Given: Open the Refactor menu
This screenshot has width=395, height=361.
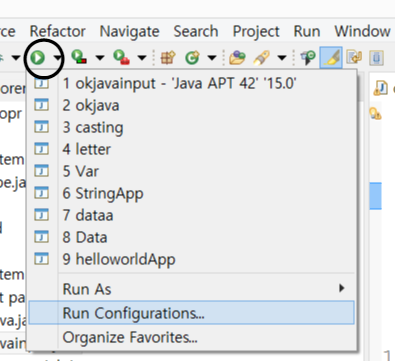Looking at the screenshot, I should (x=58, y=31).
